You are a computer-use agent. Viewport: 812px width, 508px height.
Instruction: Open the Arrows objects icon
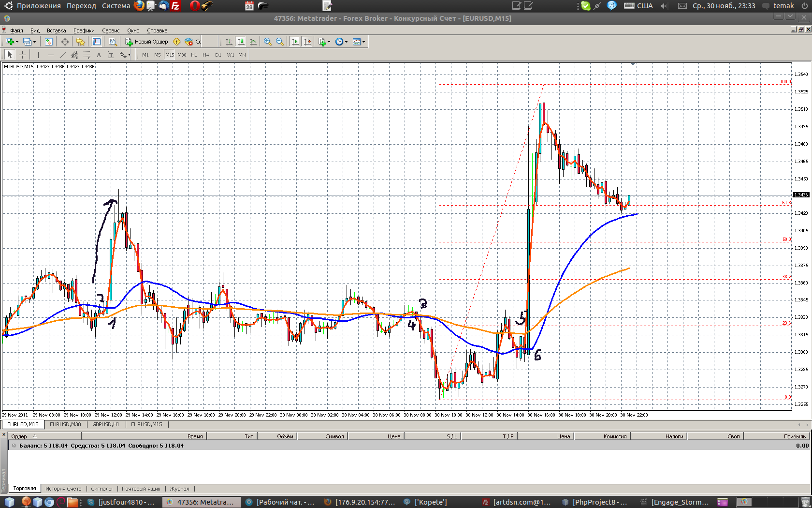point(123,55)
